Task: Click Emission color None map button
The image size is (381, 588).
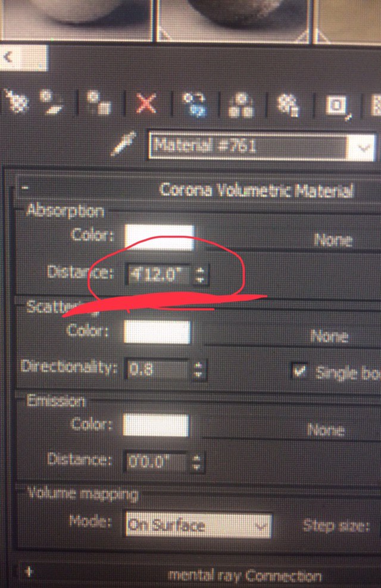Action: (326, 430)
